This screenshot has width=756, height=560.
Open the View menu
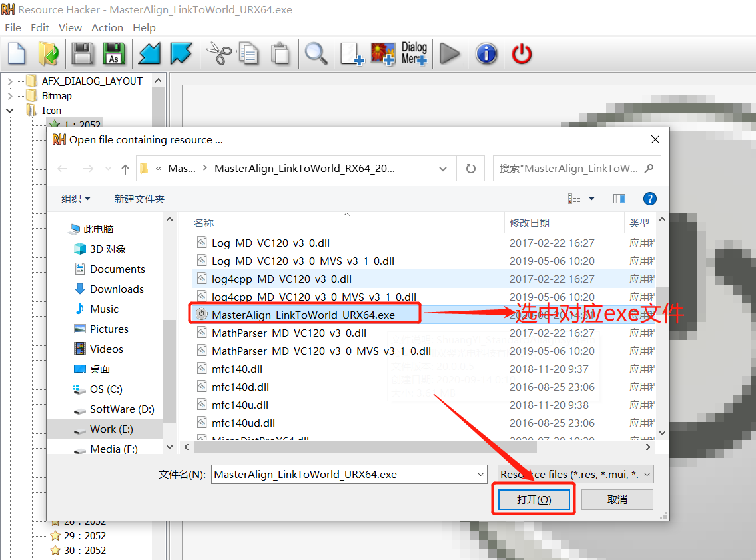pos(70,28)
